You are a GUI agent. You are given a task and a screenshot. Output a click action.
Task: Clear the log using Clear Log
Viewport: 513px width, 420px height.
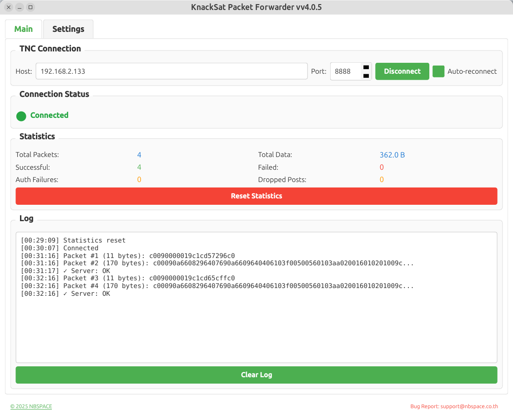(256, 375)
